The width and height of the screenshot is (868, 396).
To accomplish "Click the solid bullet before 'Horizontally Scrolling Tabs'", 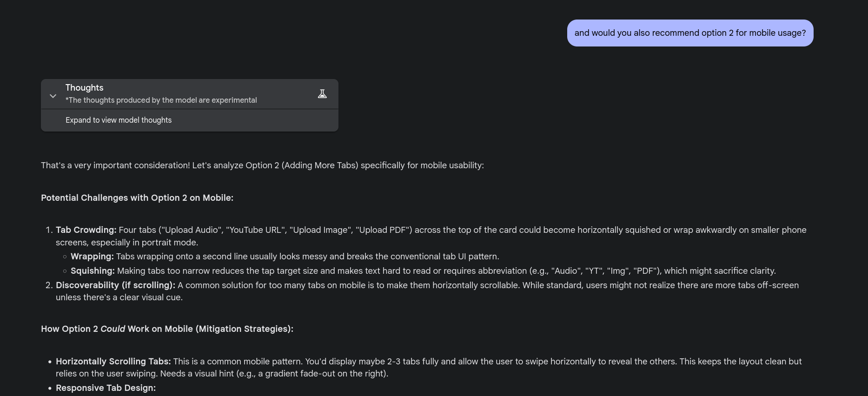I will (x=49, y=362).
